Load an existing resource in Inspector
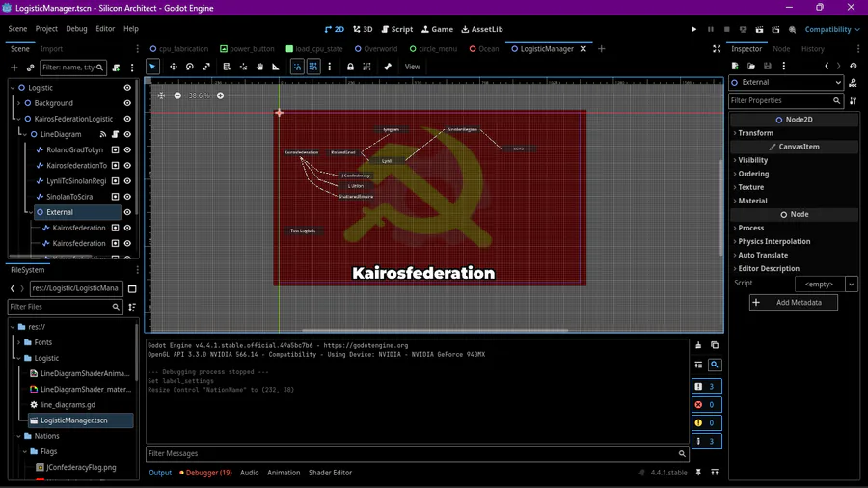The image size is (868, 488). (x=751, y=66)
